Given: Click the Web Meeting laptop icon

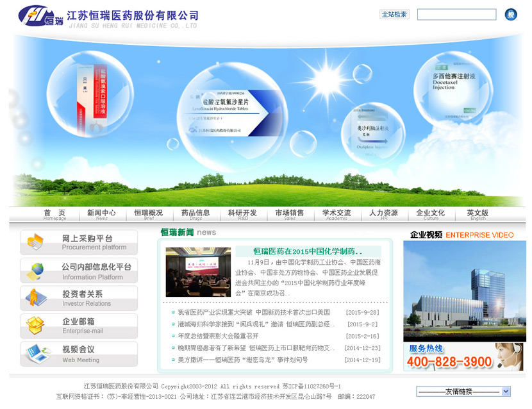Looking at the screenshot, I should coord(37,354).
